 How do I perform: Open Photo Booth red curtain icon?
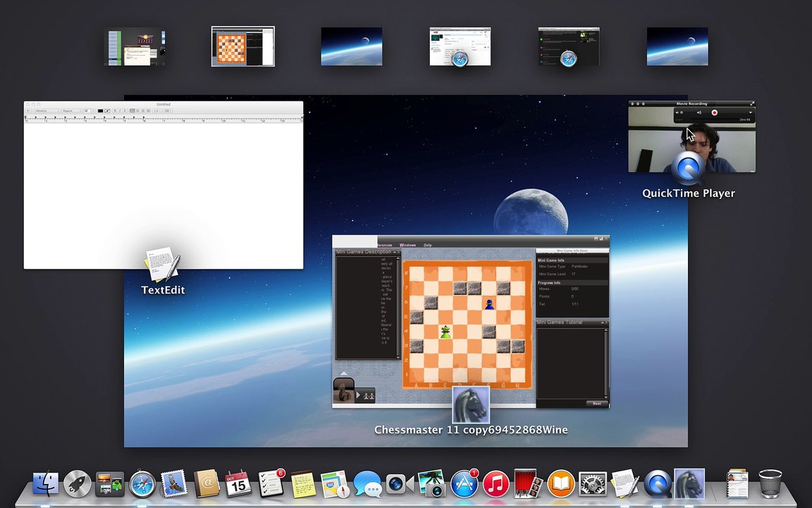click(528, 483)
